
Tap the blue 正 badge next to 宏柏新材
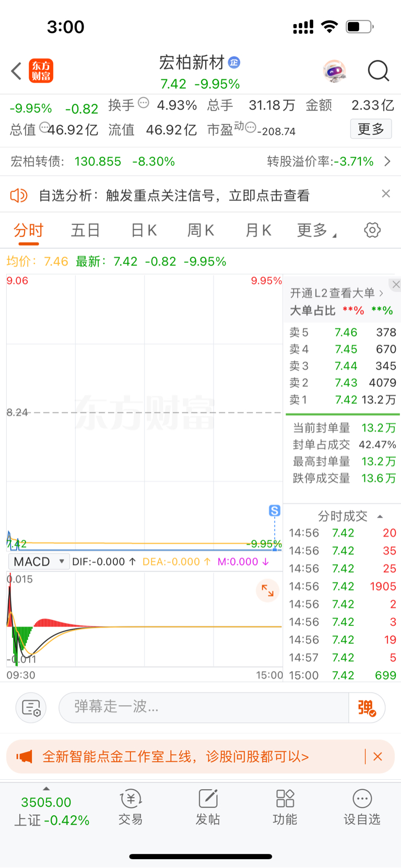pyautogui.click(x=234, y=63)
